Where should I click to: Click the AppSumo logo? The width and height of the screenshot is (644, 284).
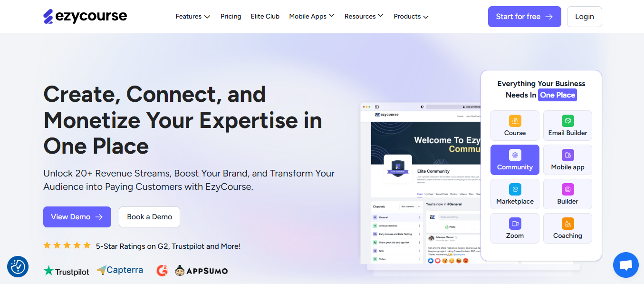tap(201, 271)
